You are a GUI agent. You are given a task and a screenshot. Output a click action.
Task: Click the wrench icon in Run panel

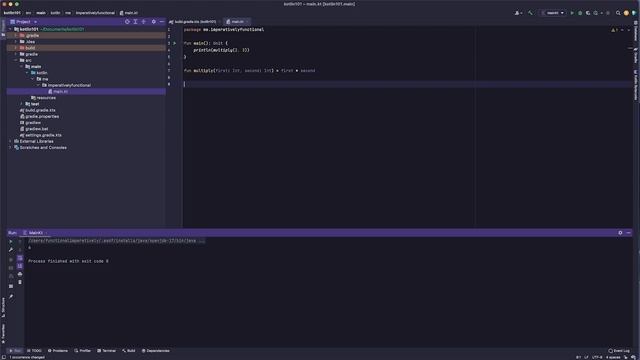[x=11, y=249]
